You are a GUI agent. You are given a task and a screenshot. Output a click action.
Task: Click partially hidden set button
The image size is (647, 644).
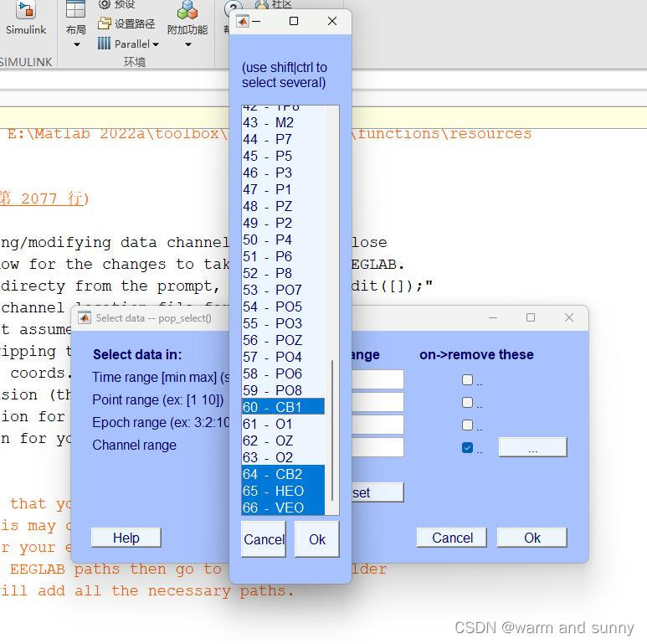(x=377, y=492)
